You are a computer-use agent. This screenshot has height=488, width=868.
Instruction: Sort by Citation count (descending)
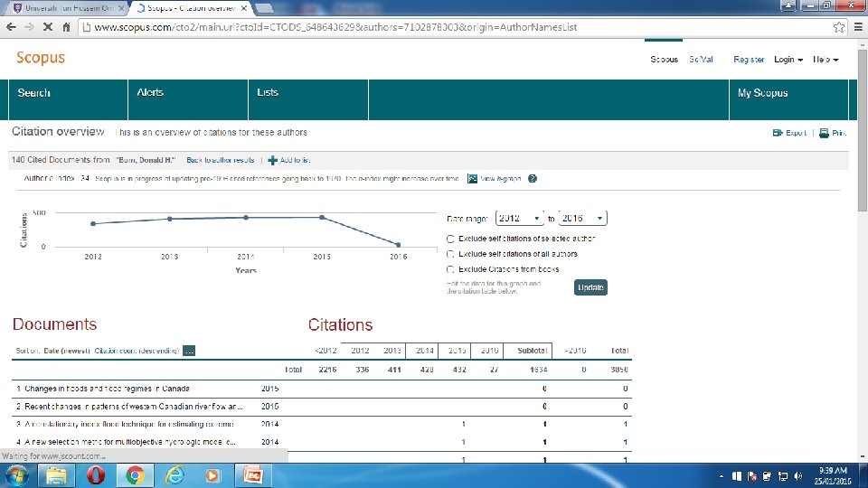pos(137,351)
